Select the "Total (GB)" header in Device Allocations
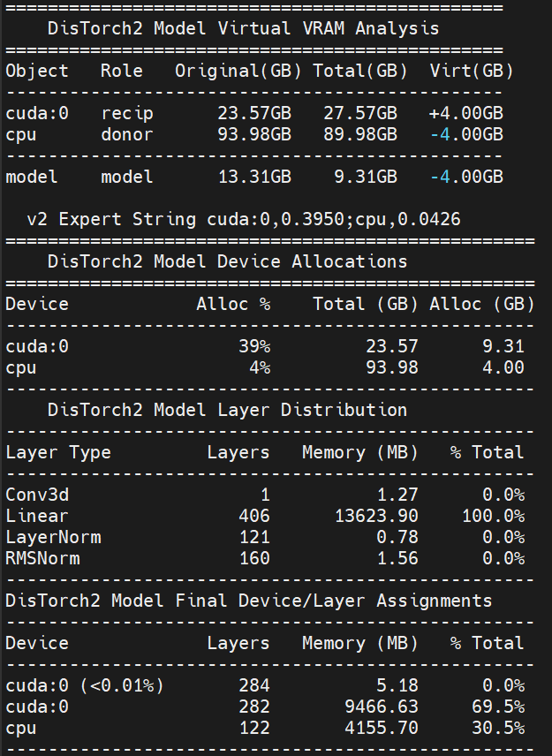This screenshot has width=552, height=756. 365,304
